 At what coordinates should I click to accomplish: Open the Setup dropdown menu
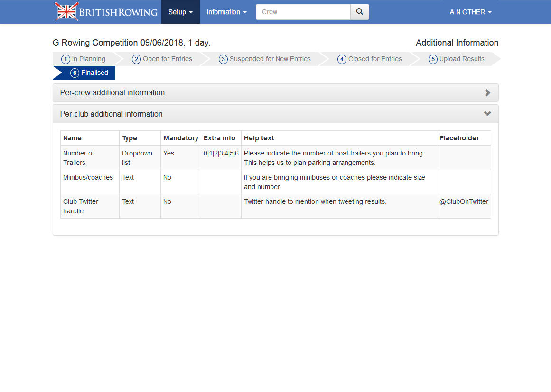(180, 12)
